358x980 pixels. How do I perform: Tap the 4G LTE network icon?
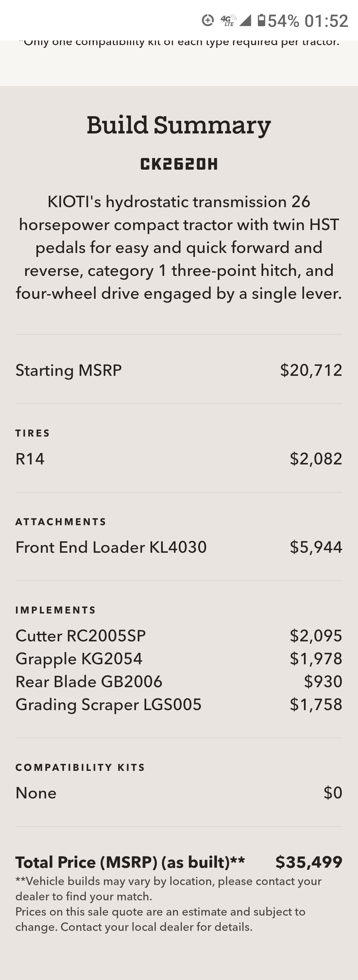coord(228,20)
